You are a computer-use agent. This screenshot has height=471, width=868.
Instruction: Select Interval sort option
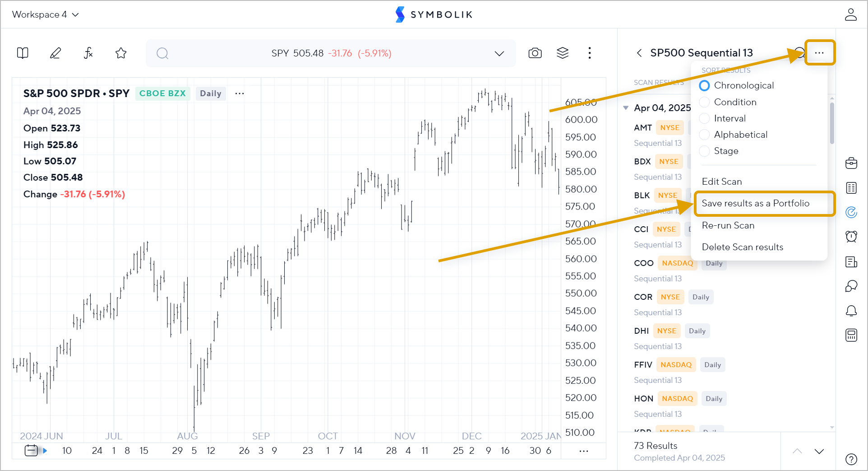(x=723, y=118)
